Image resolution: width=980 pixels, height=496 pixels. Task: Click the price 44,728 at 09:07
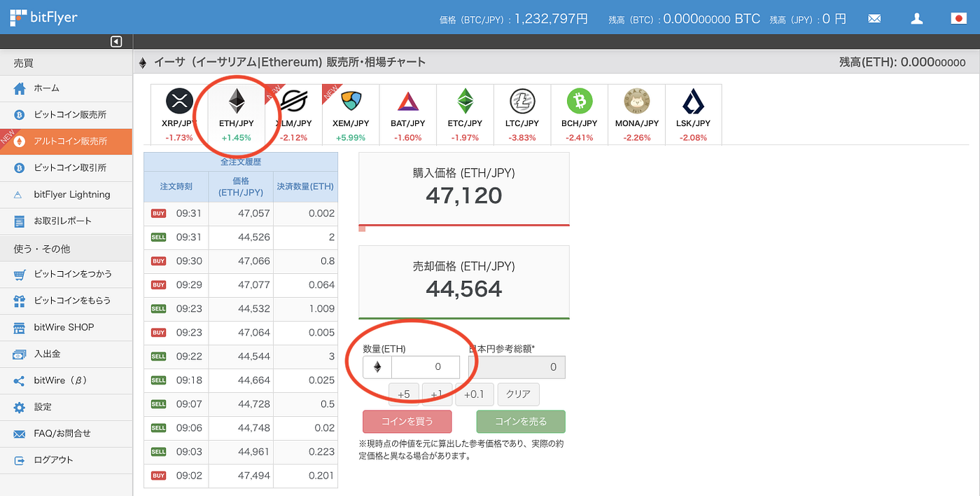(254, 404)
